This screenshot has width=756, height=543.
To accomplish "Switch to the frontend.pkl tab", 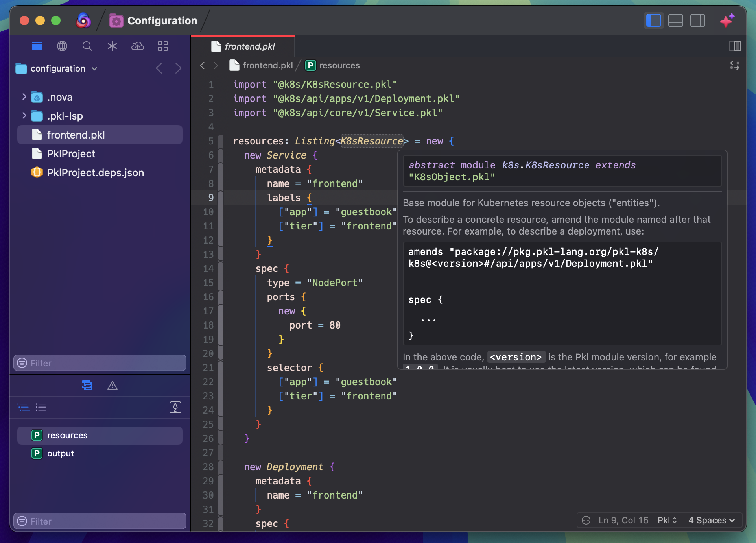I will [243, 46].
